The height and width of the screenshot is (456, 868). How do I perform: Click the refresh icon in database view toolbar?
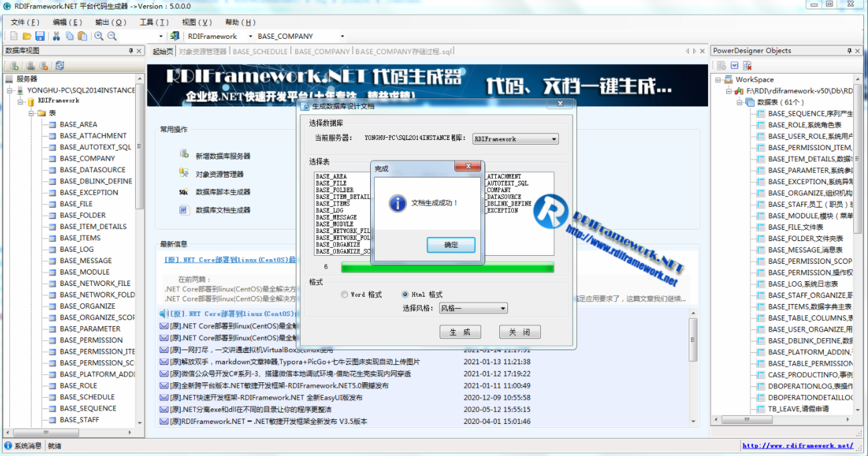60,66
